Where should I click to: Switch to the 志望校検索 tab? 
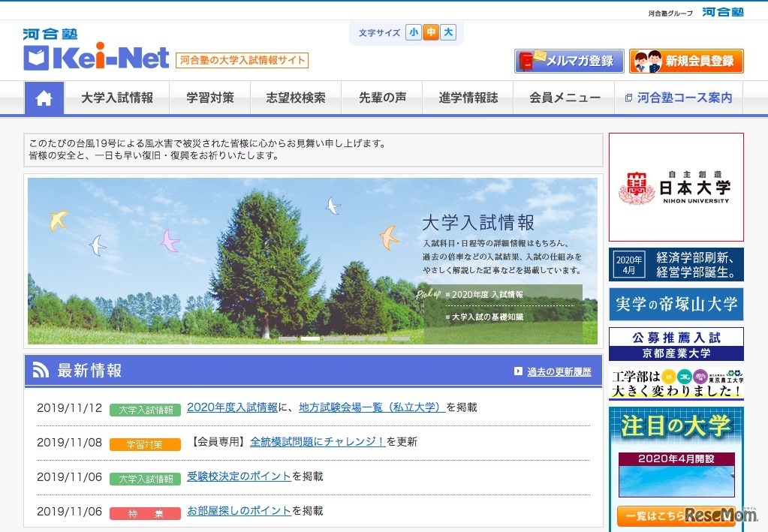click(296, 98)
